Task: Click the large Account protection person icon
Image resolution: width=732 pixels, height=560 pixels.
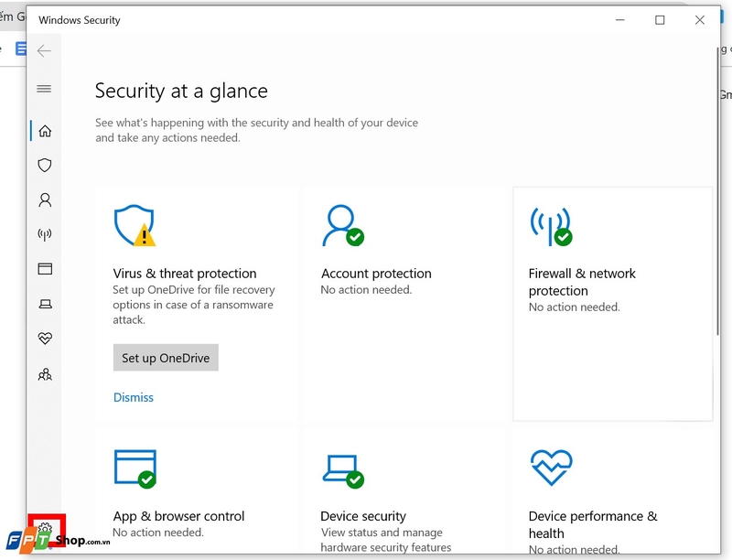Action: [343, 225]
